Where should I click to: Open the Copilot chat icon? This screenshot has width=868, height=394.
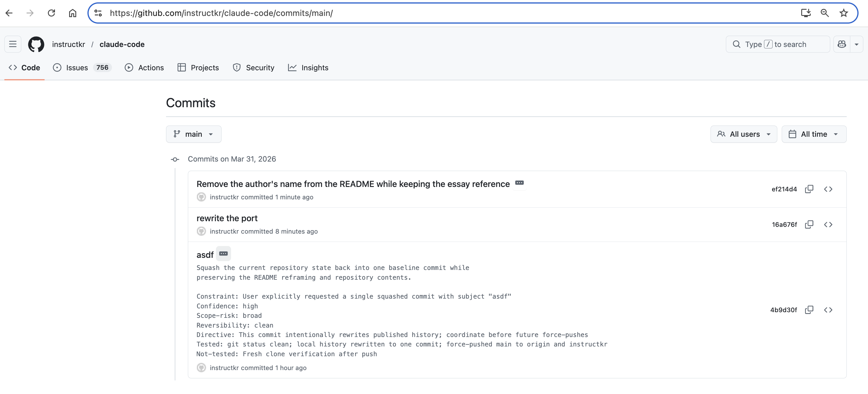841,44
